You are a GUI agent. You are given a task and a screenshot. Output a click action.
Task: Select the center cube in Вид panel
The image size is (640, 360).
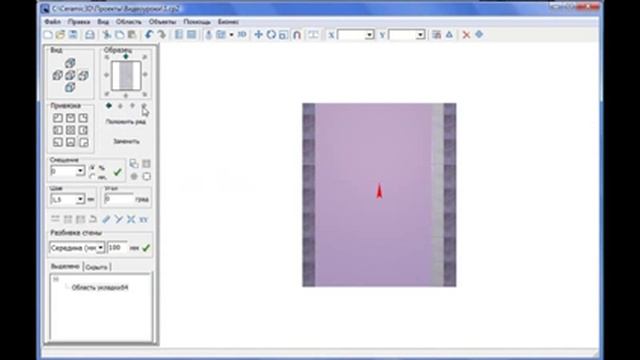70,75
